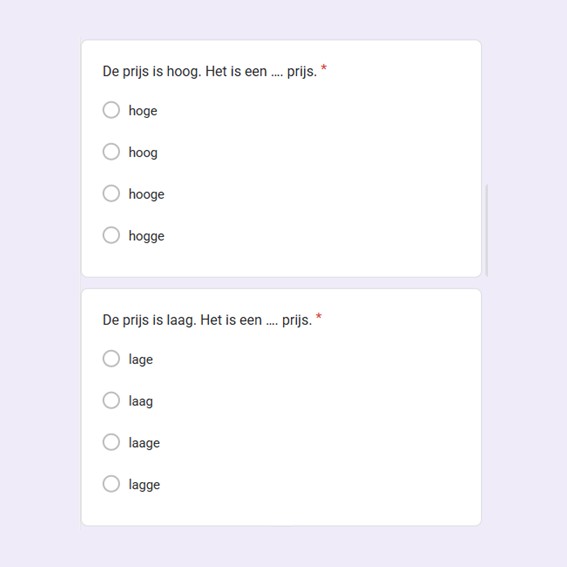Click the 'hoge' answer label text
The image size is (567, 567).
[143, 111]
